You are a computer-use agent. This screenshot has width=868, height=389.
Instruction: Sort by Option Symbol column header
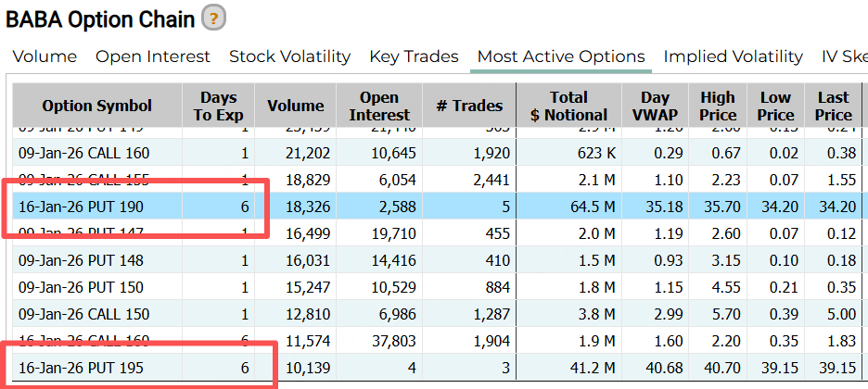point(97,106)
